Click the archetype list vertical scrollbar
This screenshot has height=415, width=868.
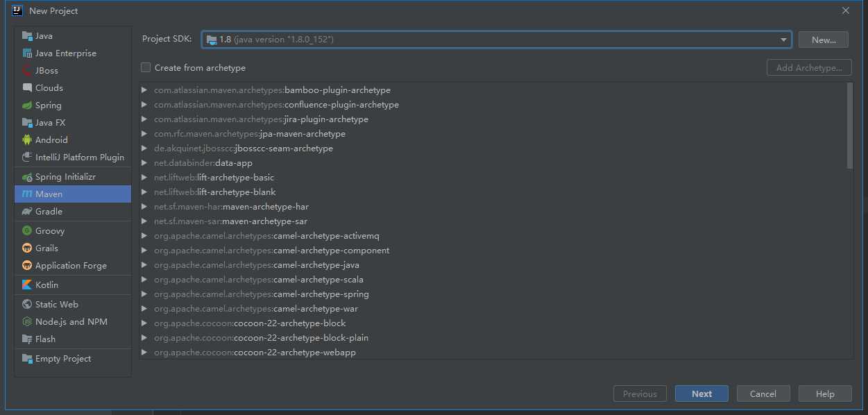[850, 126]
